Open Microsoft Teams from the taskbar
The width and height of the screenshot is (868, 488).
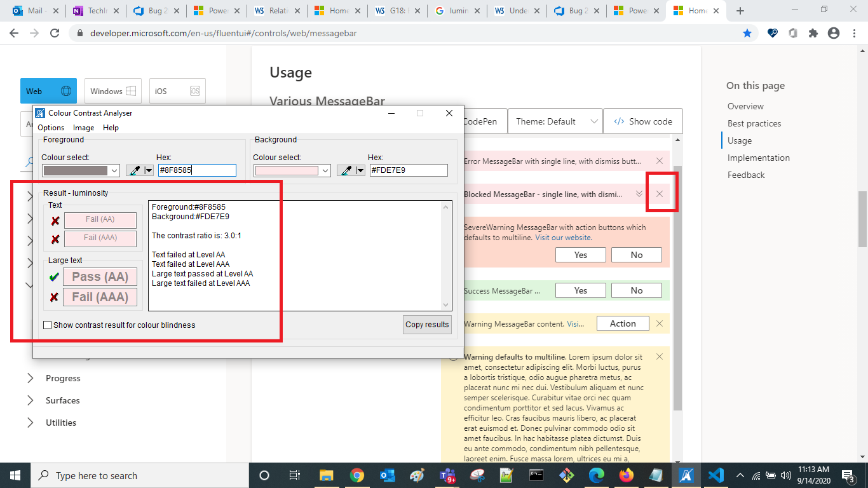448,475
